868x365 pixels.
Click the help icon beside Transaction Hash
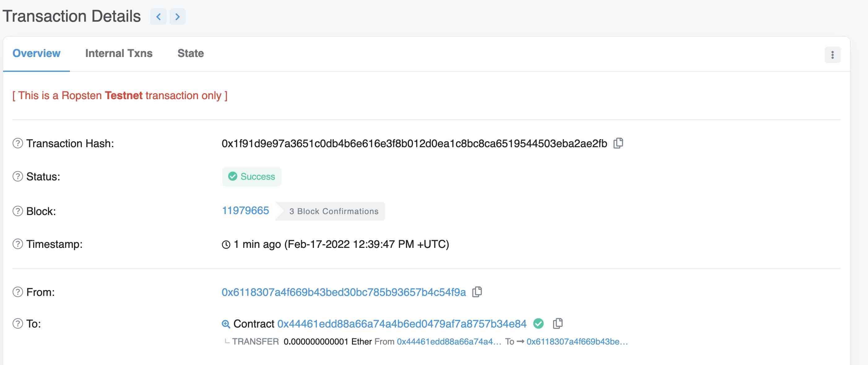(18, 143)
